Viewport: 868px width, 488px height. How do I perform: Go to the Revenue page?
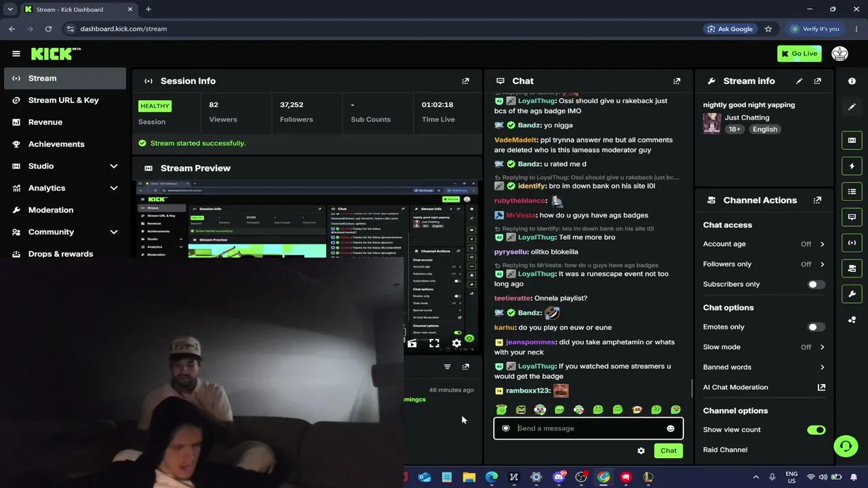pos(65,122)
